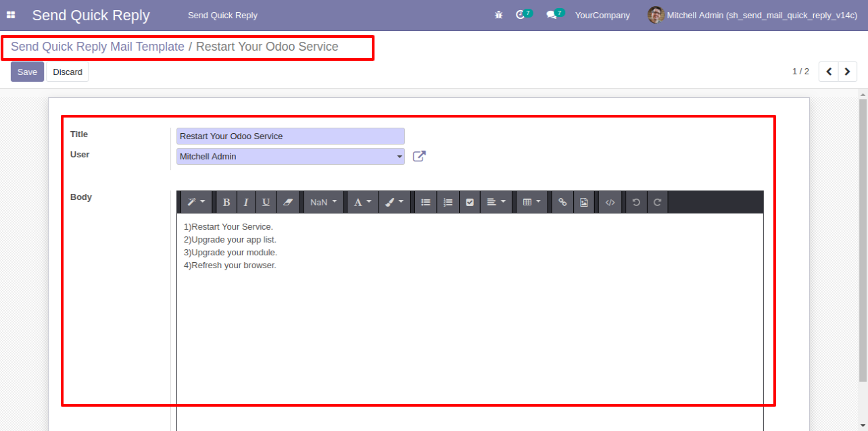The height and width of the screenshot is (431, 868).
Task: Click the line '4)Refresh your browser.'
Action: click(x=230, y=265)
